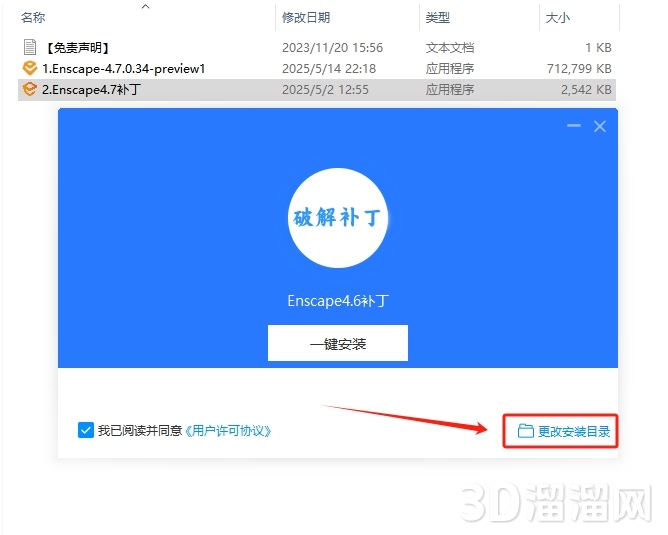The width and height of the screenshot is (668, 535).
Task: Click the 文本文档 type cell
Action: coord(449,48)
